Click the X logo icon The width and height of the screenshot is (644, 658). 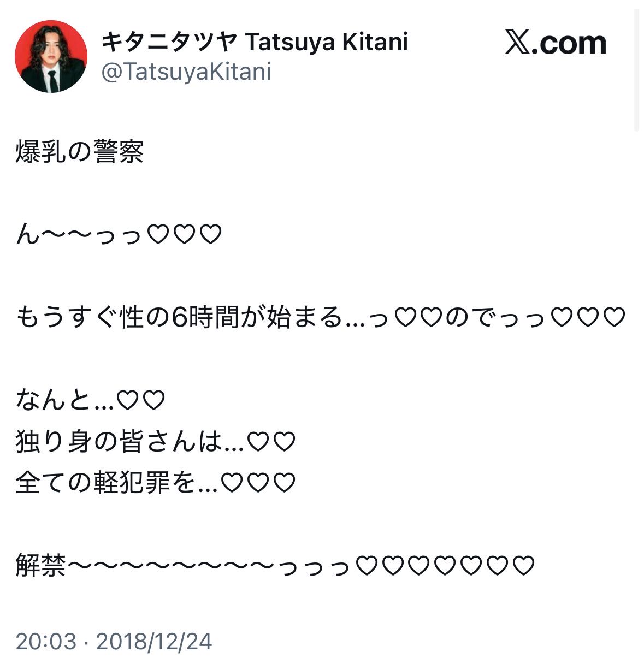click(x=517, y=43)
